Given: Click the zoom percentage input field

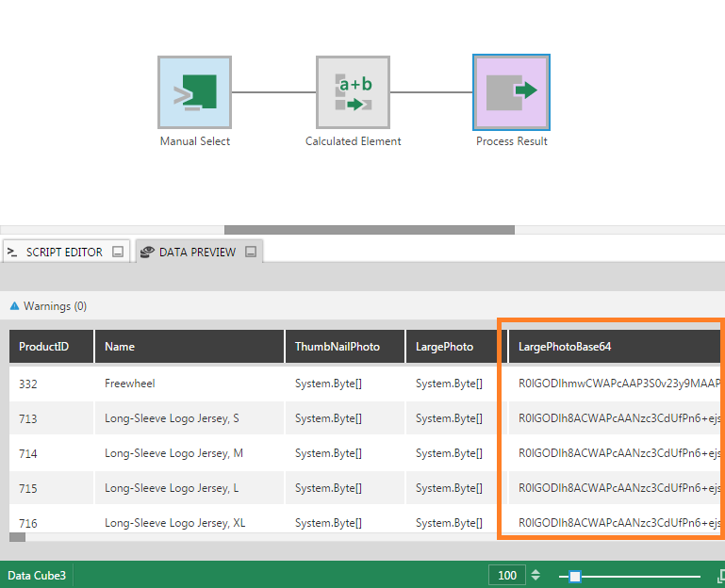Looking at the screenshot, I should click(507, 576).
